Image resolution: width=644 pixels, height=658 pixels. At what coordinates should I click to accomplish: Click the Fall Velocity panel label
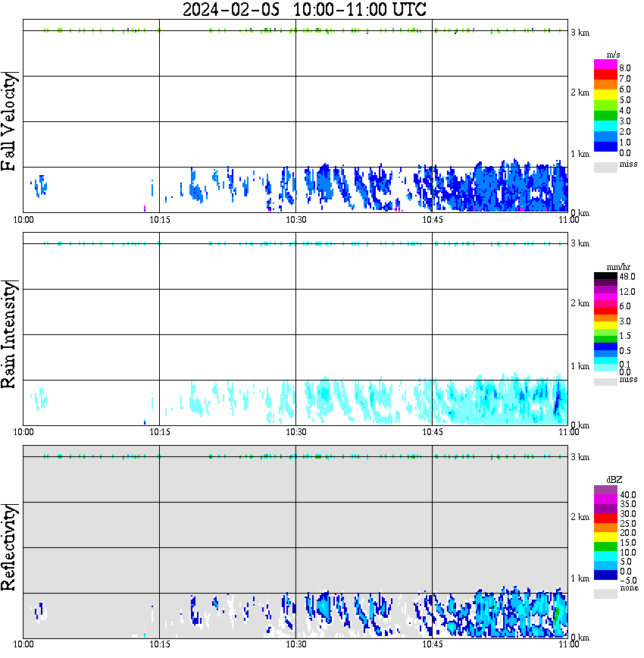click(x=8, y=121)
